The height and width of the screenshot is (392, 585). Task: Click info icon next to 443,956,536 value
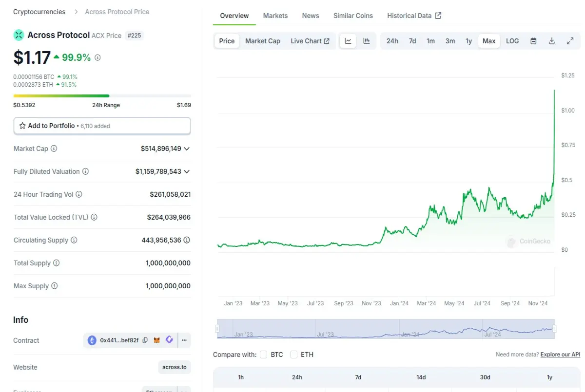pyautogui.click(x=187, y=240)
